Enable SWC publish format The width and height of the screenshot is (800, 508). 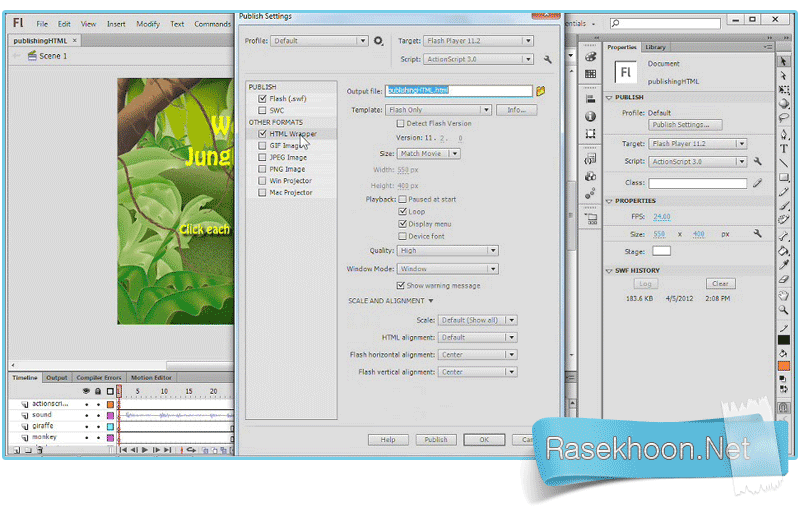262,110
